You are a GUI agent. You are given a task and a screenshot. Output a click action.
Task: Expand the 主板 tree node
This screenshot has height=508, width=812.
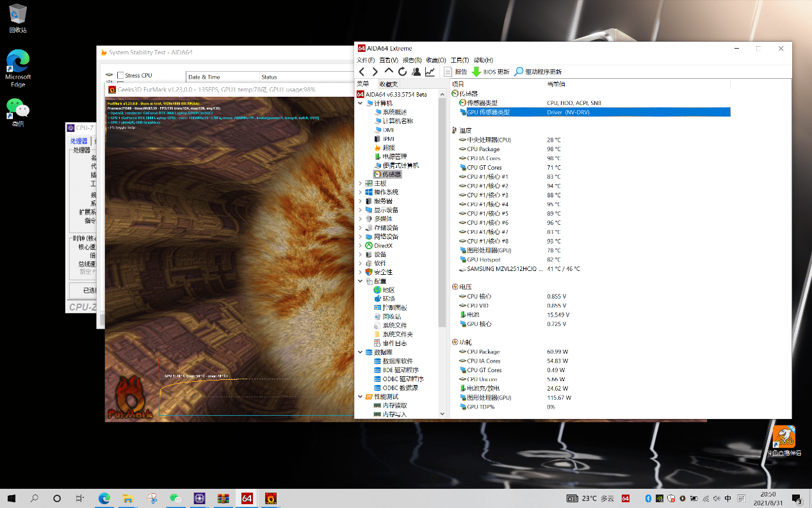[x=360, y=183]
